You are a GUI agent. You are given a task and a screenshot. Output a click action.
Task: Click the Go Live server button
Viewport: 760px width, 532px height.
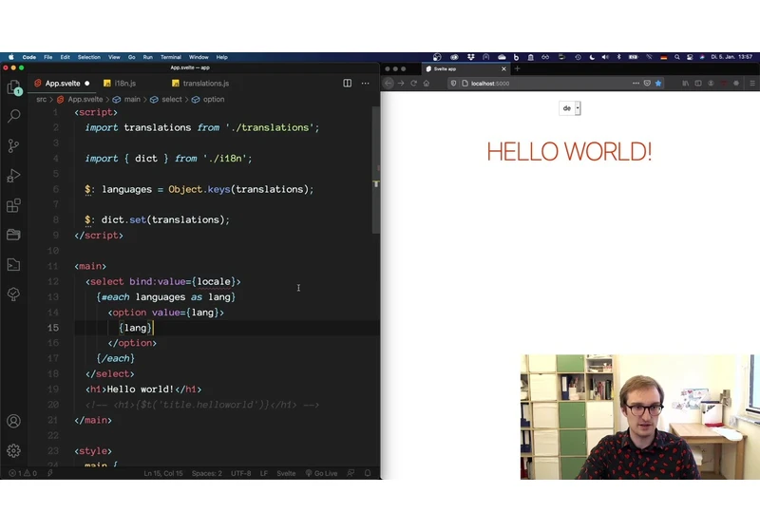(321, 473)
